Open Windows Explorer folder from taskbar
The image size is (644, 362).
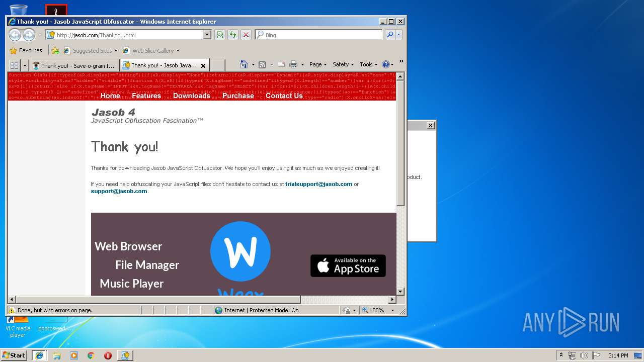pos(57,355)
